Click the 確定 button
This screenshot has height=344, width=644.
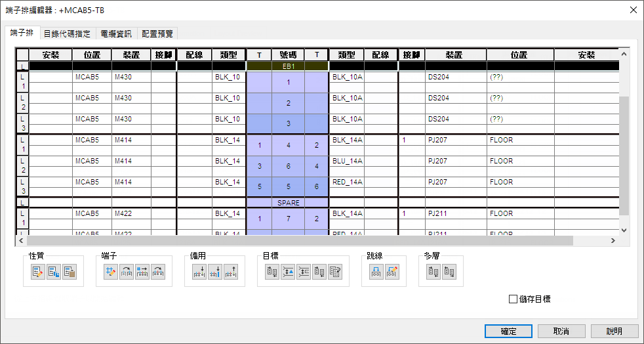[x=508, y=332]
